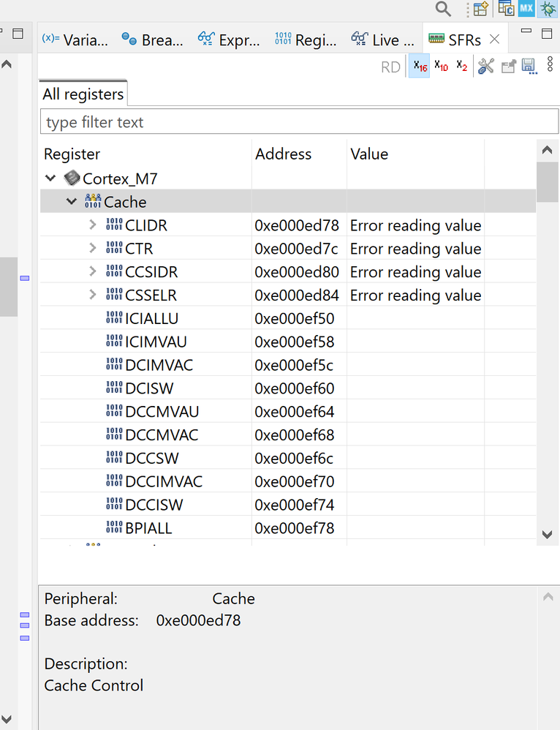
Task: Collapse the Cache peripheral group
Action: 72,202
